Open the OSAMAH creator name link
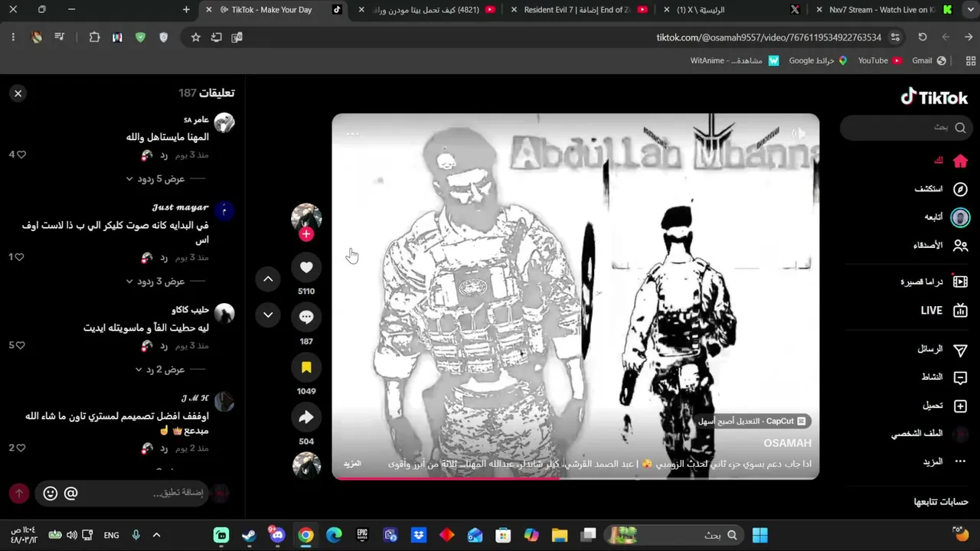This screenshot has width=980, height=551. point(787,444)
